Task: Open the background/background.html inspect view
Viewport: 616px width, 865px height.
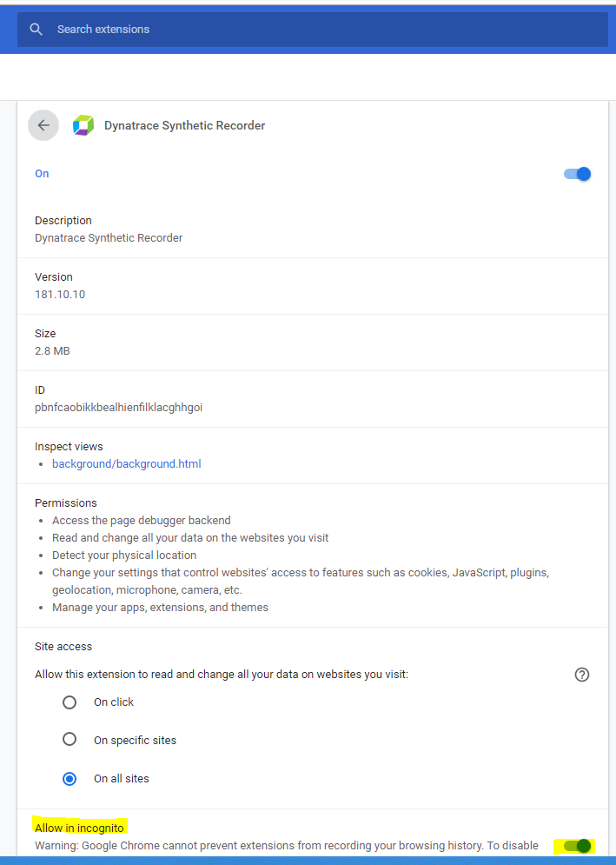Action: [x=126, y=464]
